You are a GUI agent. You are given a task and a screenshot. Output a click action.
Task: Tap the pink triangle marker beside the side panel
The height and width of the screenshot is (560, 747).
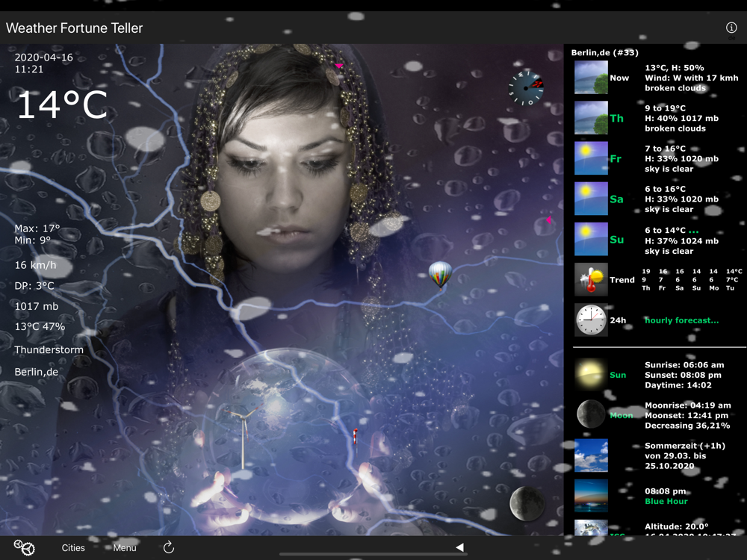click(549, 220)
